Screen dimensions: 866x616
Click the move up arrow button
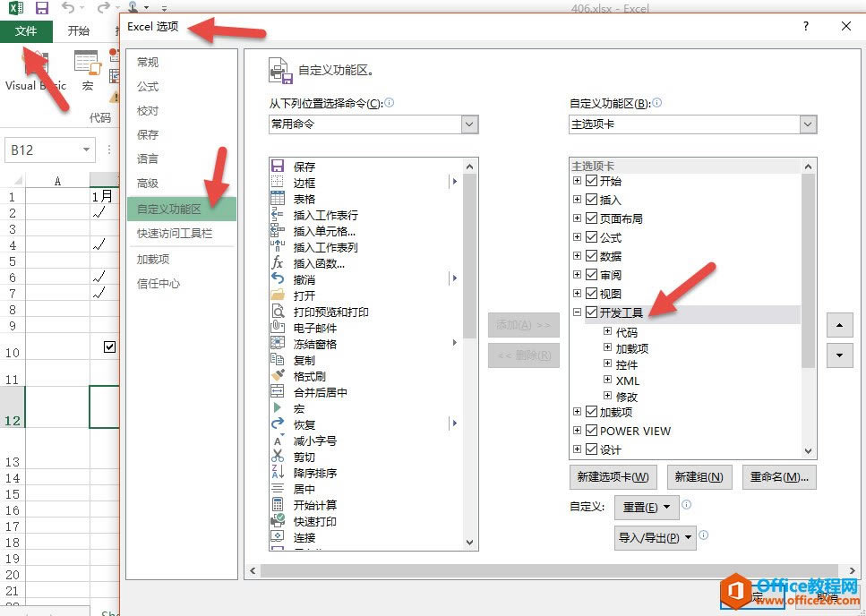coord(839,326)
